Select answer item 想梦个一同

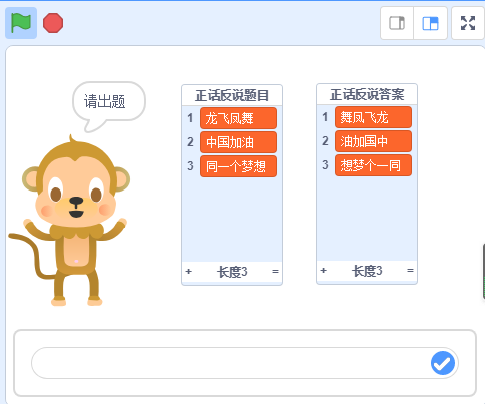pos(373,165)
